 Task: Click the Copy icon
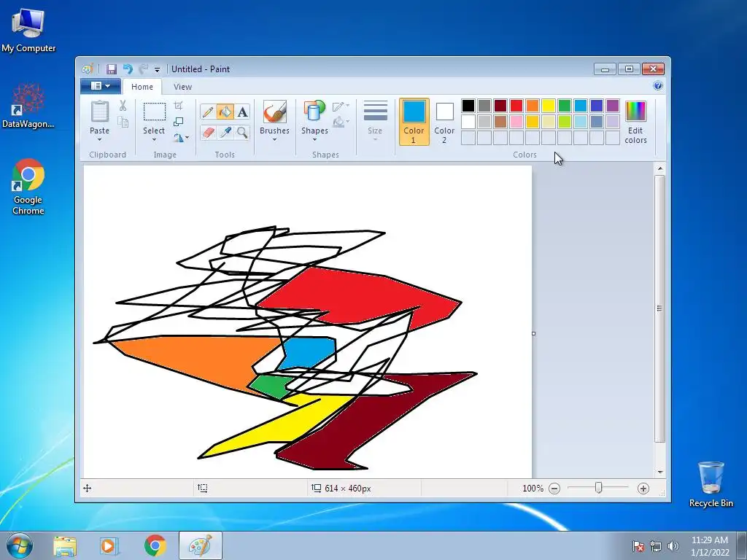[x=123, y=122]
